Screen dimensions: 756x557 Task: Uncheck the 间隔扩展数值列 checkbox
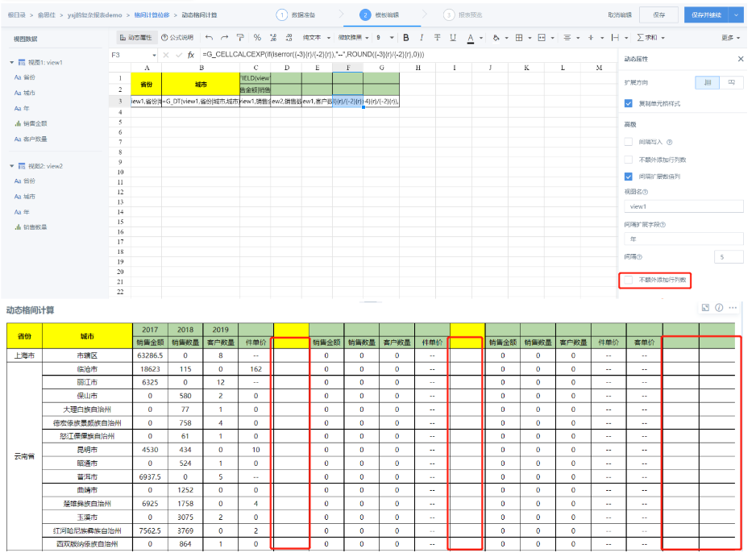(x=628, y=177)
